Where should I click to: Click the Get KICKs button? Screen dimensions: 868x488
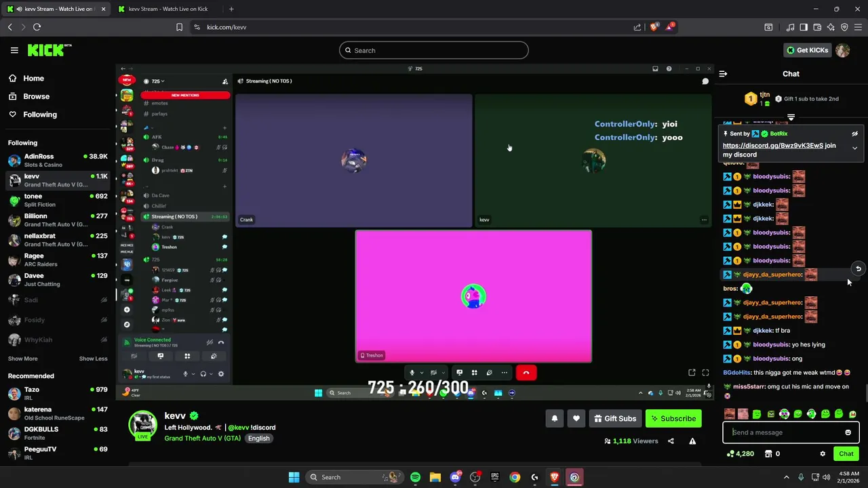[807, 50]
